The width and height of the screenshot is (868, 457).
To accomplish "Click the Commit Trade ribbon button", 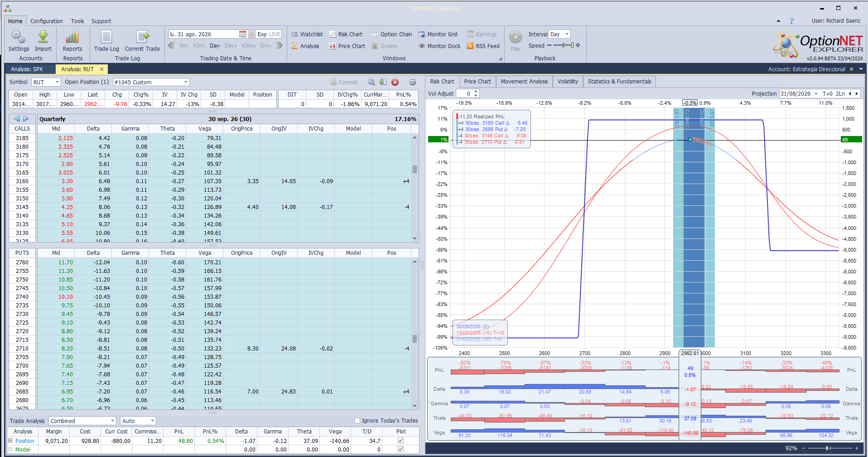I will [142, 41].
